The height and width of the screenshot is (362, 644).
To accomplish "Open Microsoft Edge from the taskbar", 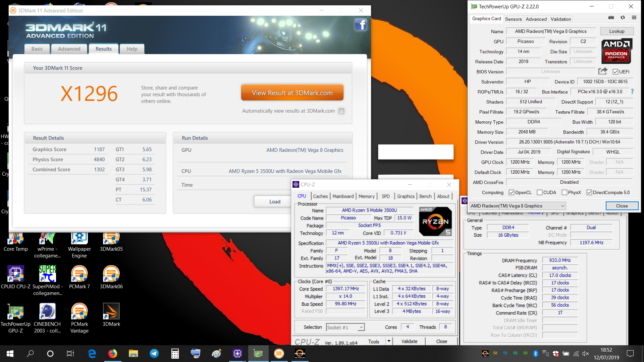I will 92,354.
